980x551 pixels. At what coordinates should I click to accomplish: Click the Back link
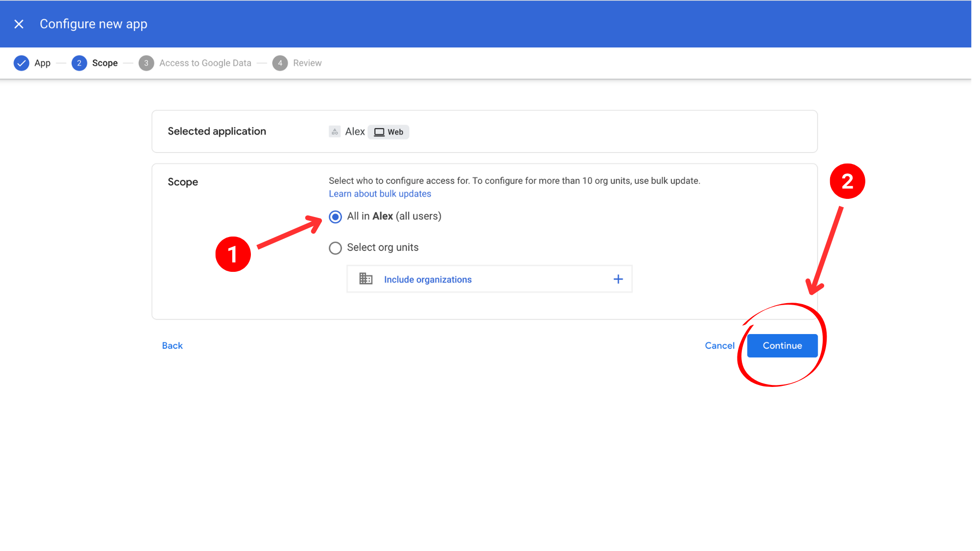172,346
